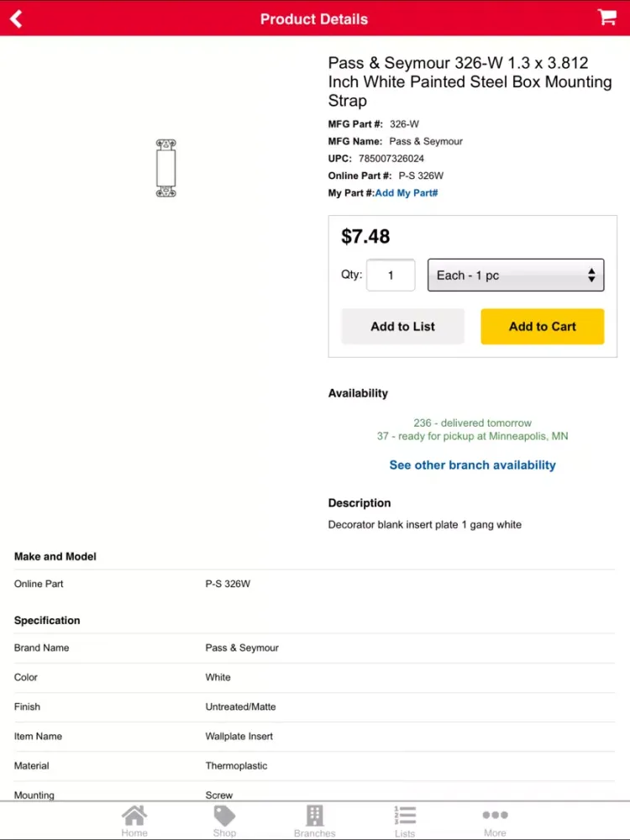Tap the Lists icon

(405, 815)
